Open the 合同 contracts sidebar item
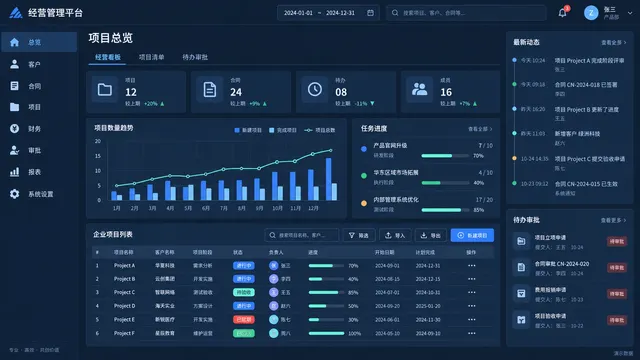The height and width of the screenshot is (360, 640). tap(39, 86)
